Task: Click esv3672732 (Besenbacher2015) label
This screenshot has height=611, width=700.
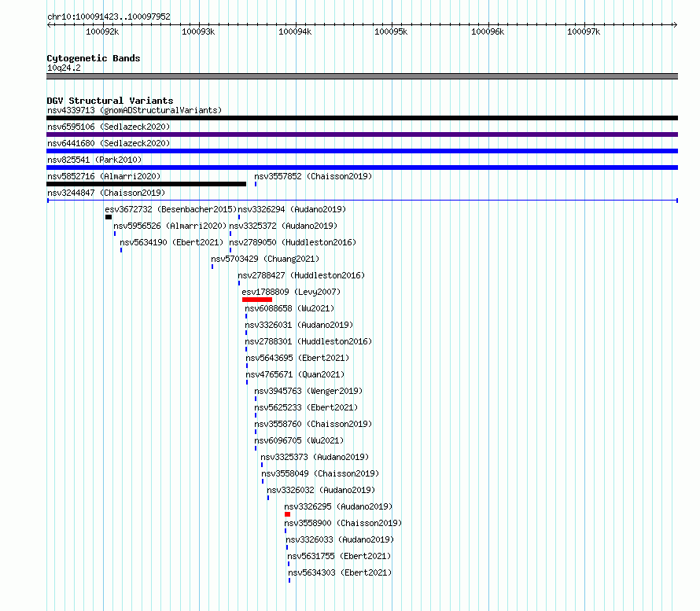Action: click(x=171, y=209)
